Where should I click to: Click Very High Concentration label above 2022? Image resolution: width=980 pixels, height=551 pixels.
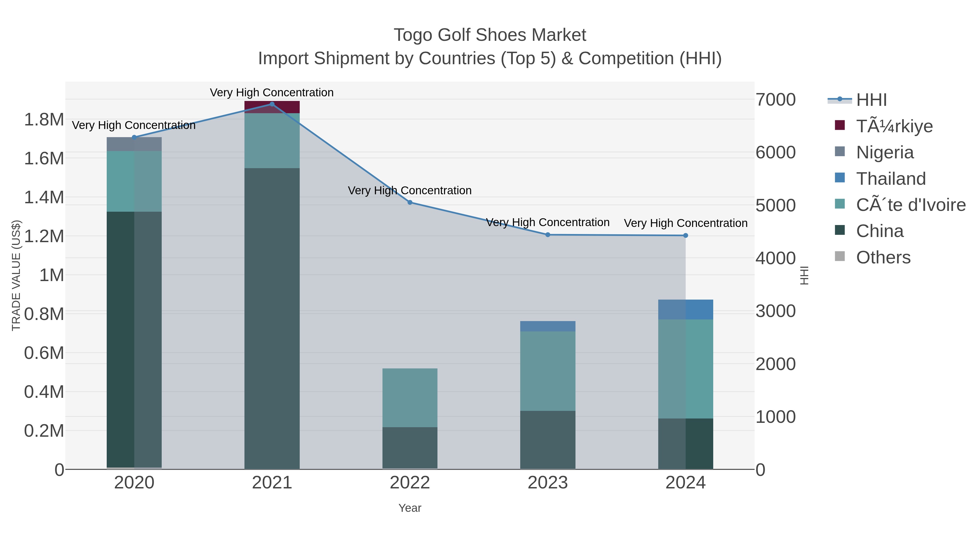[x=410, y=190]
